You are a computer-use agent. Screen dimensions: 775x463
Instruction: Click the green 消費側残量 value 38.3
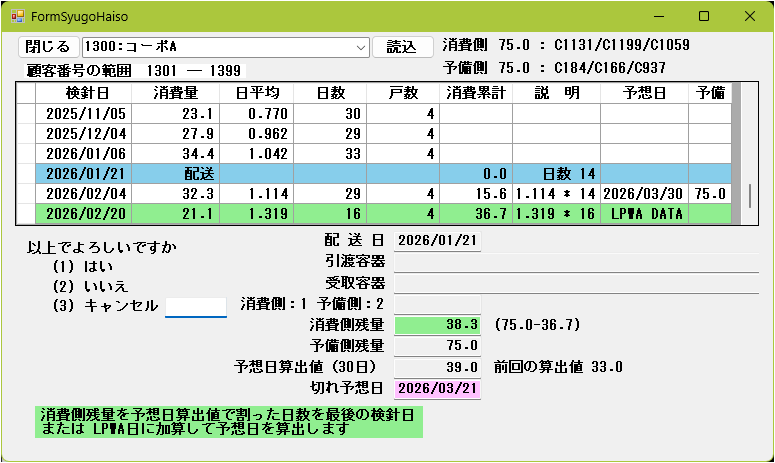pyautogui.click(x=438, y=325)
